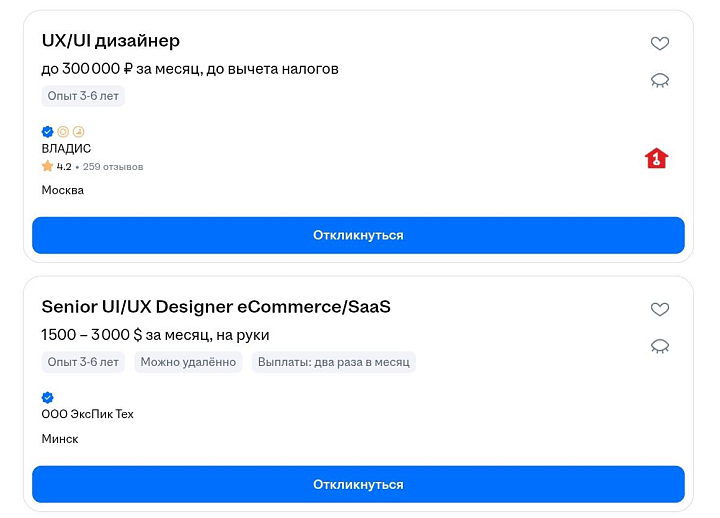Click second orange award badge by ВЛАДИС
720x518 pixels.
click(79, 131)
